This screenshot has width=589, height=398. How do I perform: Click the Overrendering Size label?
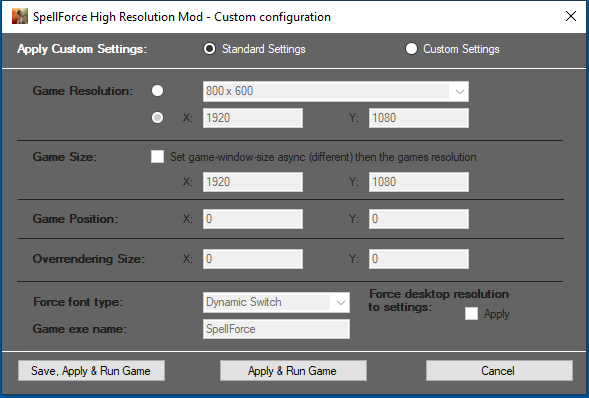point(89,259)
